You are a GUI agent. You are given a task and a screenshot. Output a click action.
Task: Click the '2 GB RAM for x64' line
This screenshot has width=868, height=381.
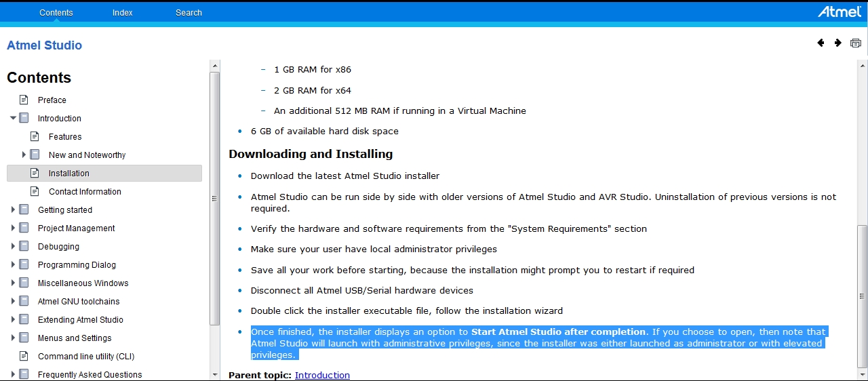313,90
